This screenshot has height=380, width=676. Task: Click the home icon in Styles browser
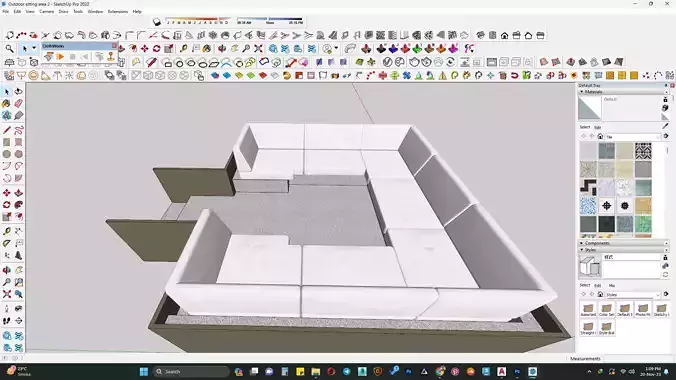coord(600,294)
